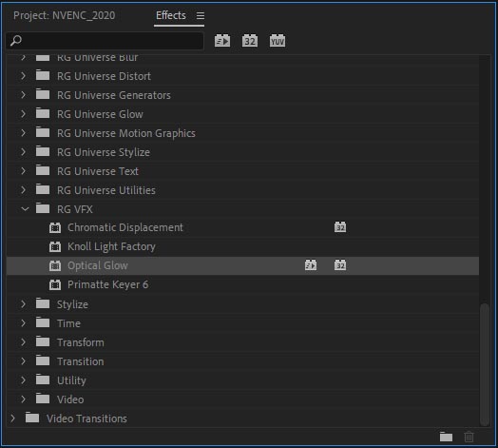Image resolution: width=498 pixels, height=448 pixels.
Task: Expand the Video folder chevron
Action: click(23, 399)
